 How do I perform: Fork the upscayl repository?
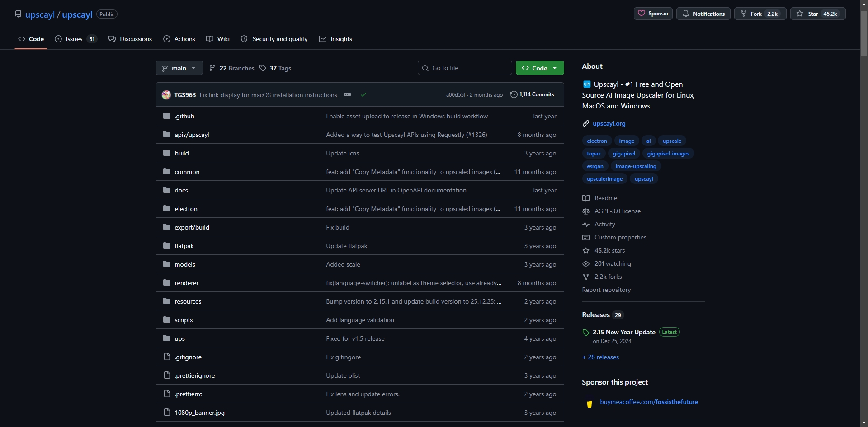760,14
